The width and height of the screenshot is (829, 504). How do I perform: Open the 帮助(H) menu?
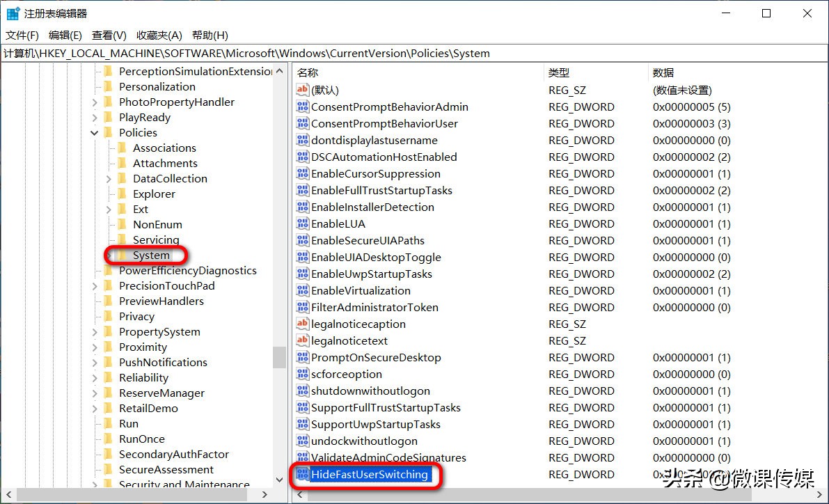pos(210,36)
